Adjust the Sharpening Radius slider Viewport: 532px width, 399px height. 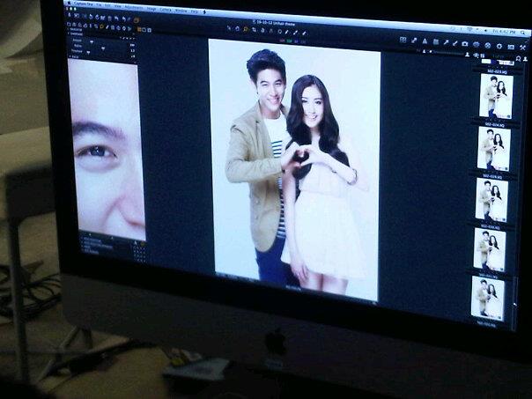103,48
